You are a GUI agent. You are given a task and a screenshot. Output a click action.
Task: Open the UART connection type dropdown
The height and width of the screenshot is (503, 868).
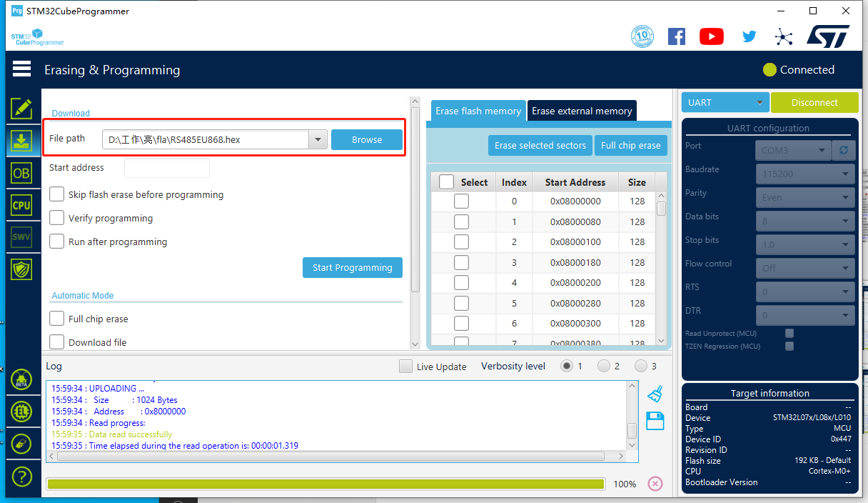pos(725,102)
